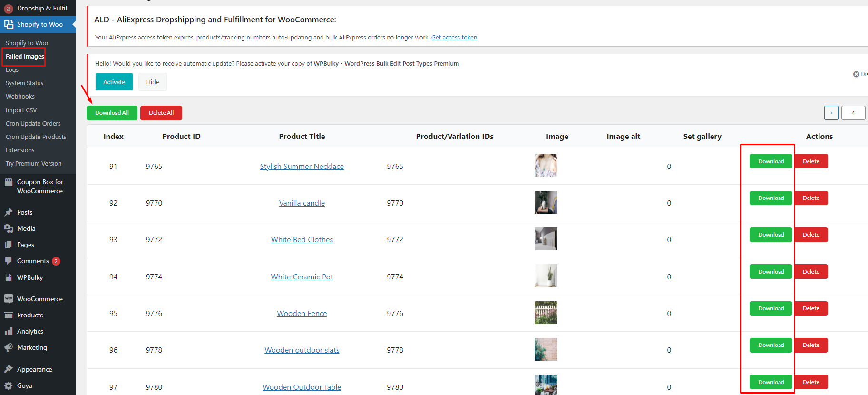Download image for White Ceramic Pot
868x395 pixels.
tap(771, 272)
